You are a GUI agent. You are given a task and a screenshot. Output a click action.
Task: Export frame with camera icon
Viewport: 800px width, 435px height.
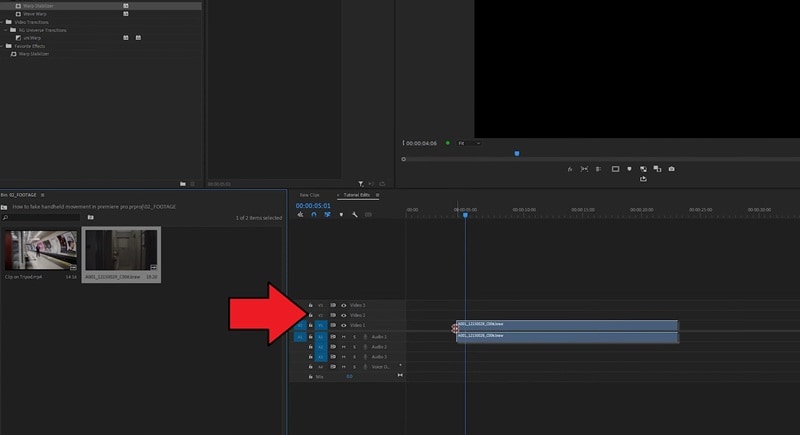point(671,169)
